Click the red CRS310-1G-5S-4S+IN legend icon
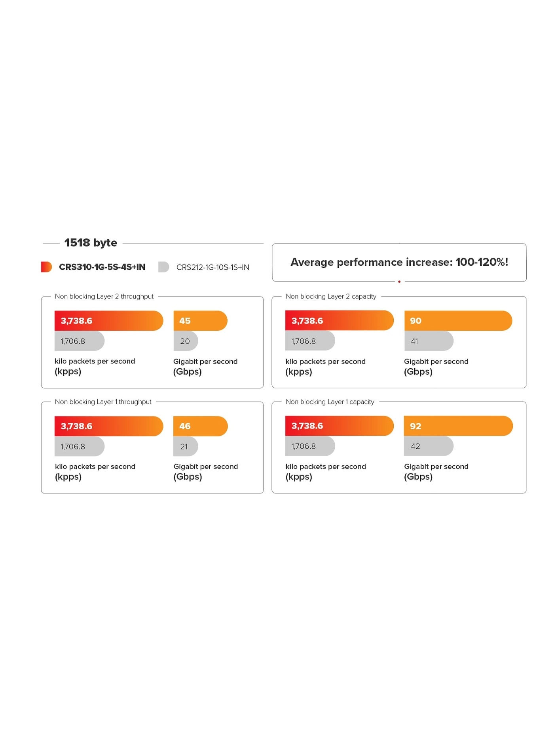 coord(46,267)
